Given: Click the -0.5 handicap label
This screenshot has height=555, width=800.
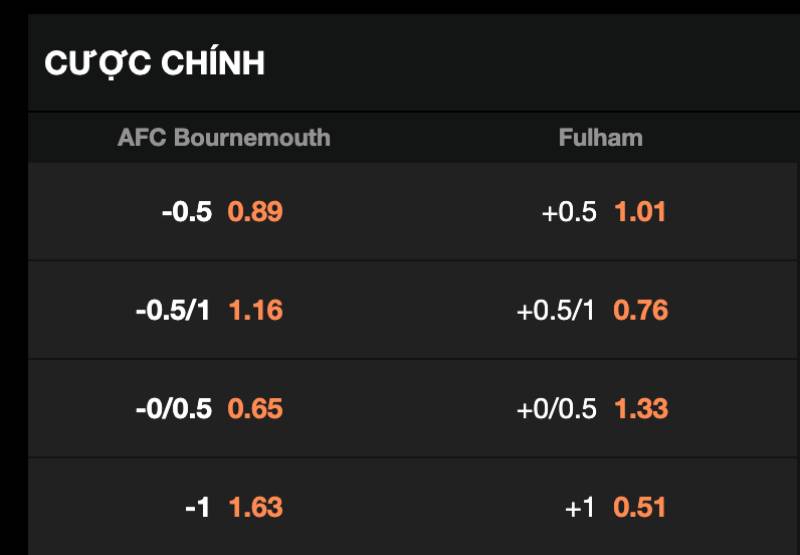Looking at the screenshot, I should pos(187,212).
